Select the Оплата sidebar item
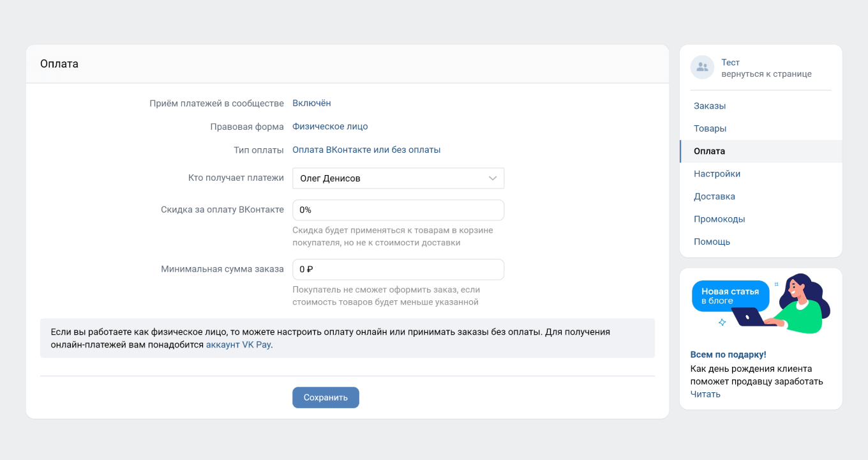The image size is (868, 460). click(709, 151)
